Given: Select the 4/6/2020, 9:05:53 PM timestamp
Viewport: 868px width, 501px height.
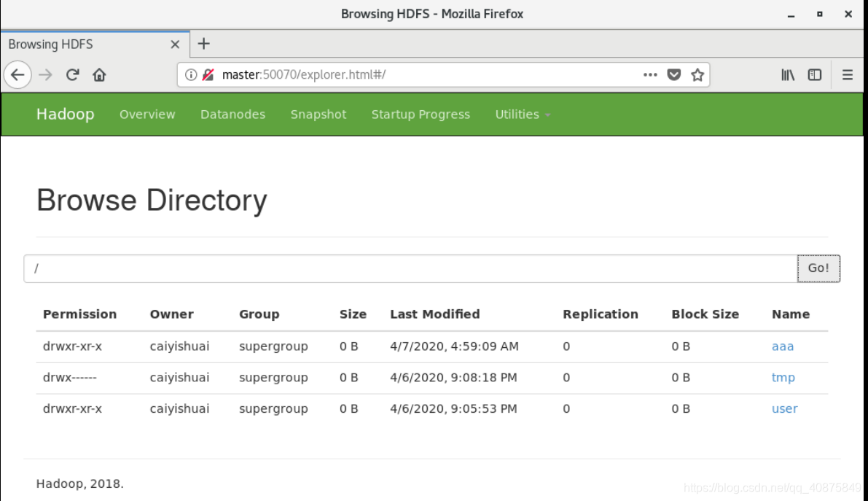Looking at the screenshot, I should click(x=453, y=409).
